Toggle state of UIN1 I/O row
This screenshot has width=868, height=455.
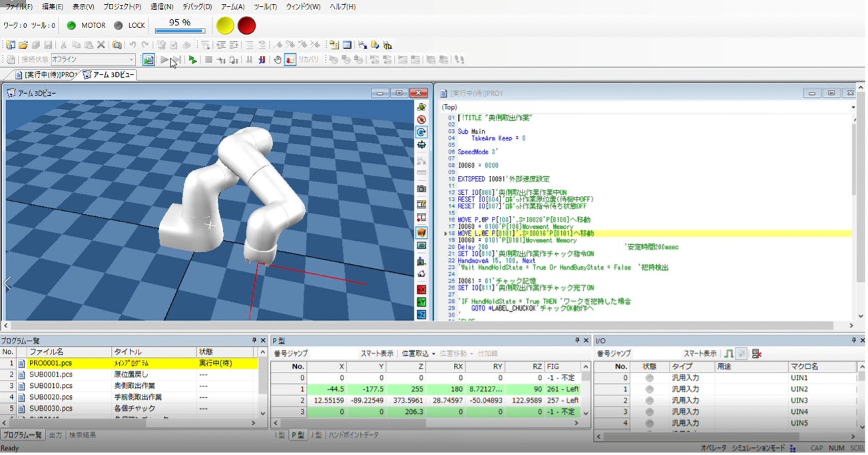(649, 378)
